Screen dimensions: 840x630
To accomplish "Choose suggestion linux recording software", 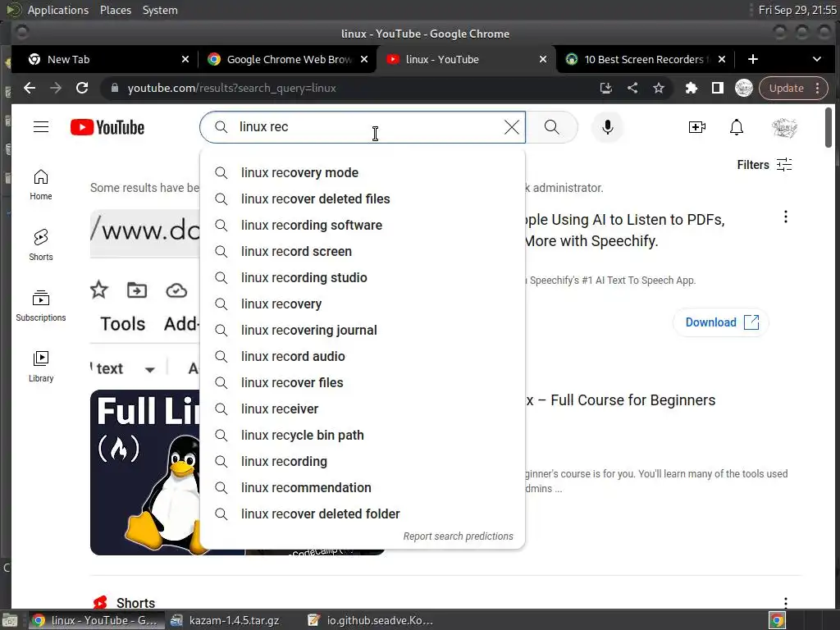I will 362,225.
